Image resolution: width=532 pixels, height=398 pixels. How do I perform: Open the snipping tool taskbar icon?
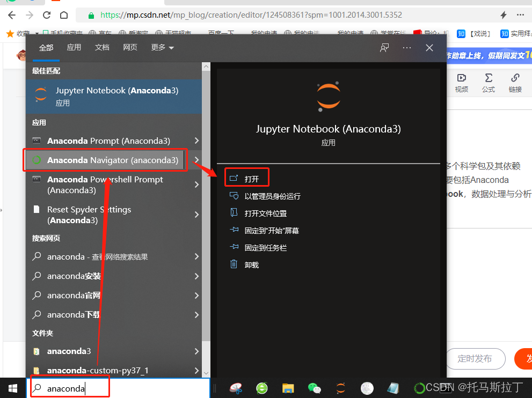tap(236, 388)
